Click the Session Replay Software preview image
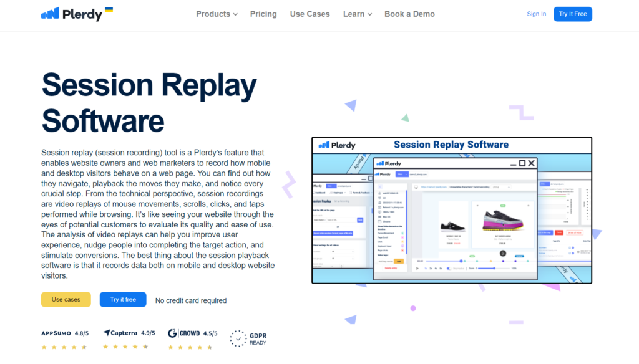 pyautogui.click(x=452, y=210)
